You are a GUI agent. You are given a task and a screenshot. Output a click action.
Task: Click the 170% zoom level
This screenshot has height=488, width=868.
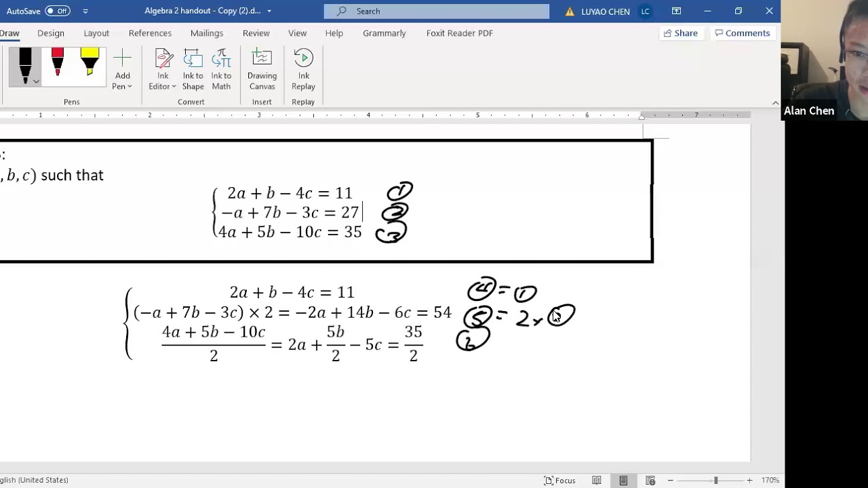[770, 481]
